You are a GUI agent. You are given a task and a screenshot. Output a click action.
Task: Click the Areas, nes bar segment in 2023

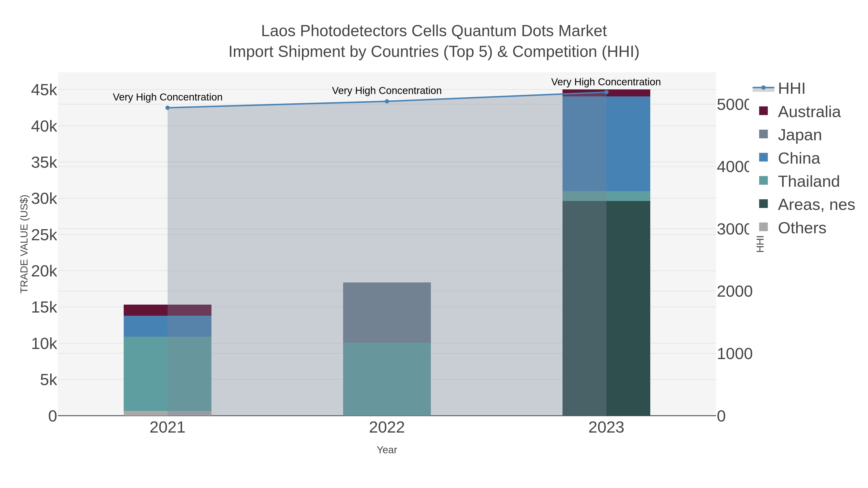(x=606, y=308)
